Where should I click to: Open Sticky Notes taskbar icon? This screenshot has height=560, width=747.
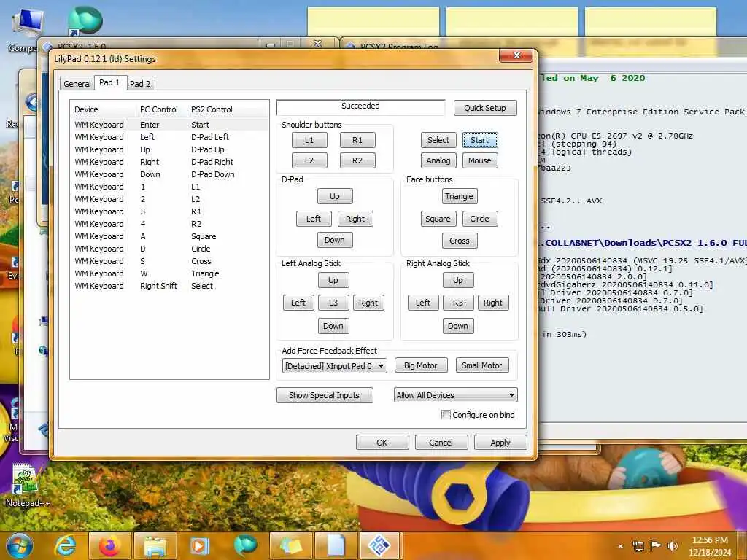tap(290, 545)
